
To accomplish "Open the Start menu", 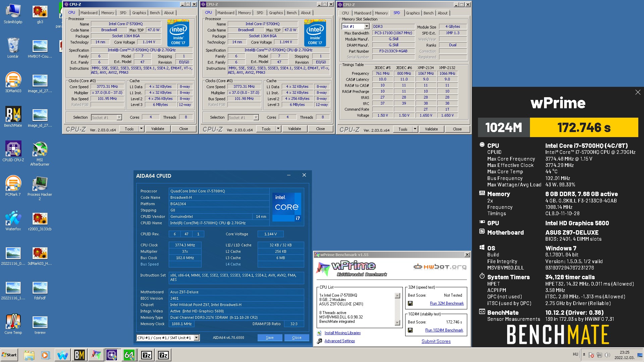I will pos(9,355).
